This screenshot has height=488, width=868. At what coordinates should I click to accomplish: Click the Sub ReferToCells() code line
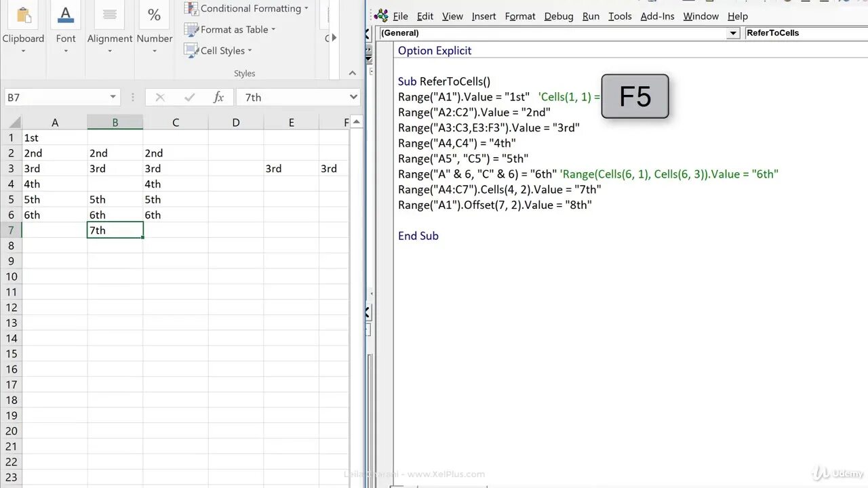(x=444, y=81)
